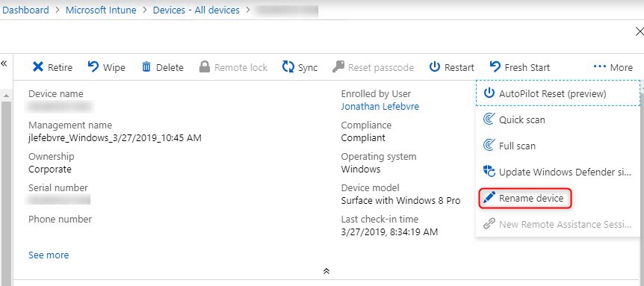Click the Compliance label
Image resolution: width=644 pixels, height=286 pixels.
[366, 125]
